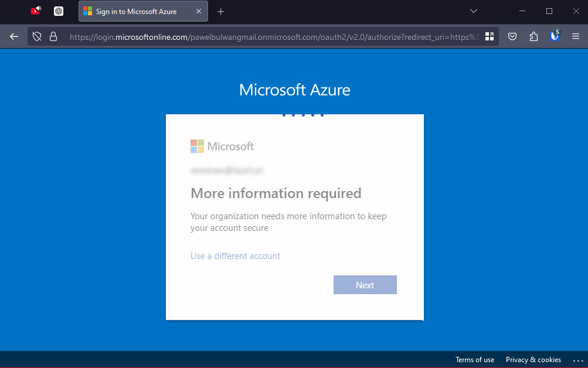Select the Sign in to Microsoft Azure tab

pyautogui.click(x=143, y=11)
